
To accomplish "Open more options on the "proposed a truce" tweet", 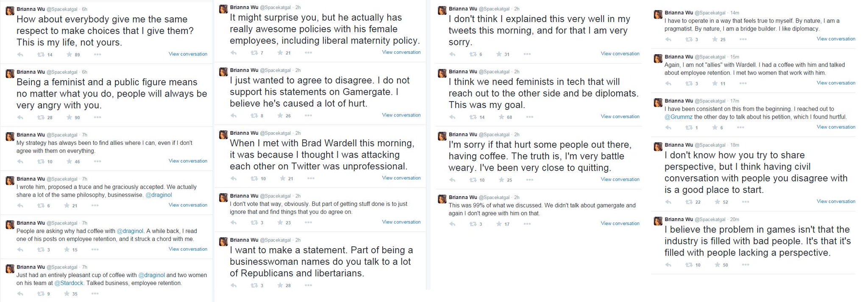I will [x=95, y=205].
